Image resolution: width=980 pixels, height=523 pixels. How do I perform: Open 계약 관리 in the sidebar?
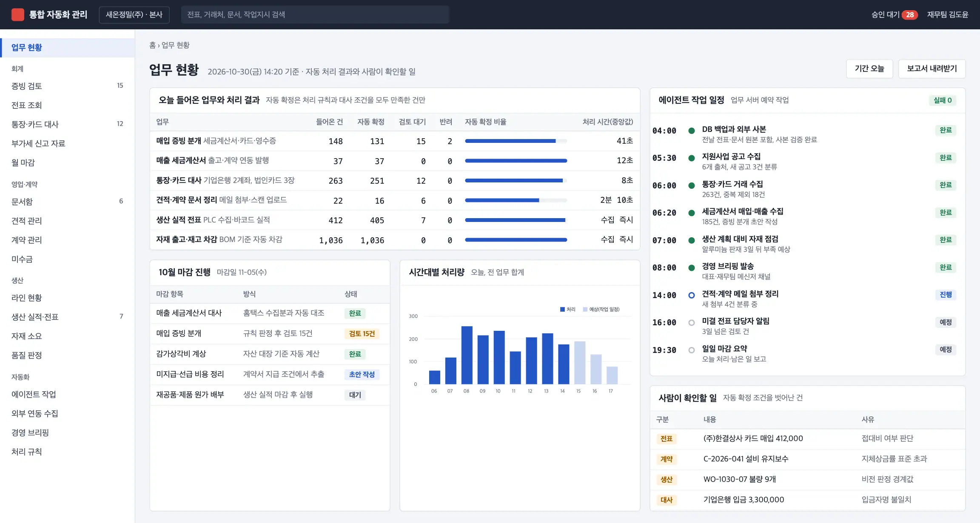[67, 240]
